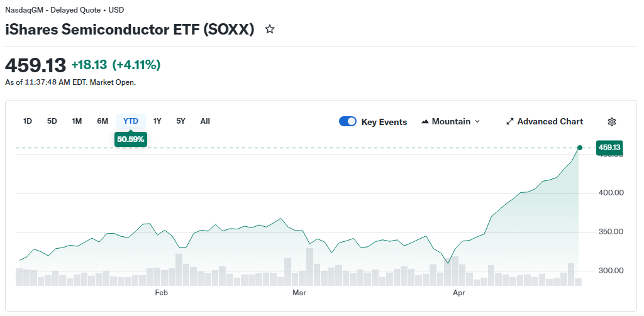This screenshot has height=316, width=644.
Task: Expand the Mountain chart type dropdown chevron
Action: [477, 122]
